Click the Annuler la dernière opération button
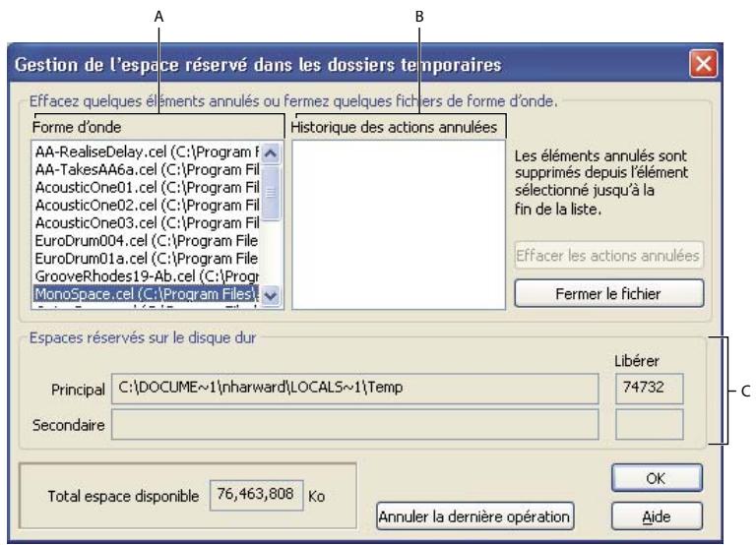Image resolution: width=756 pixels, height=545 pixels. [474, 516]
